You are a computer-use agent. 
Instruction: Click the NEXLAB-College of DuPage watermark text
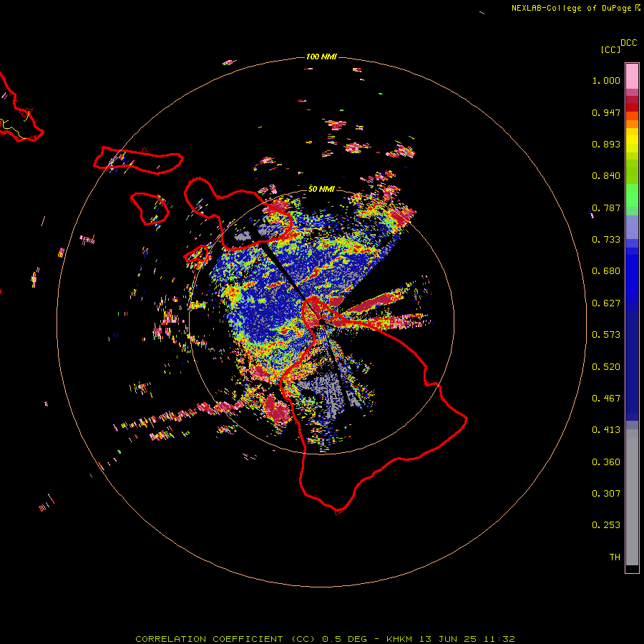pyautogui.click(x=571, y=8)
